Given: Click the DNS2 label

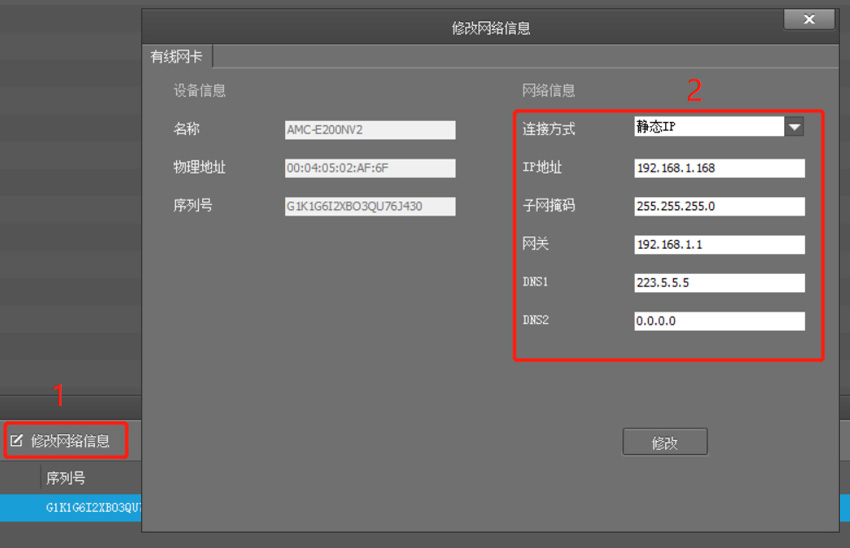Looking at the screenshot, I should [x=536, y=320].
